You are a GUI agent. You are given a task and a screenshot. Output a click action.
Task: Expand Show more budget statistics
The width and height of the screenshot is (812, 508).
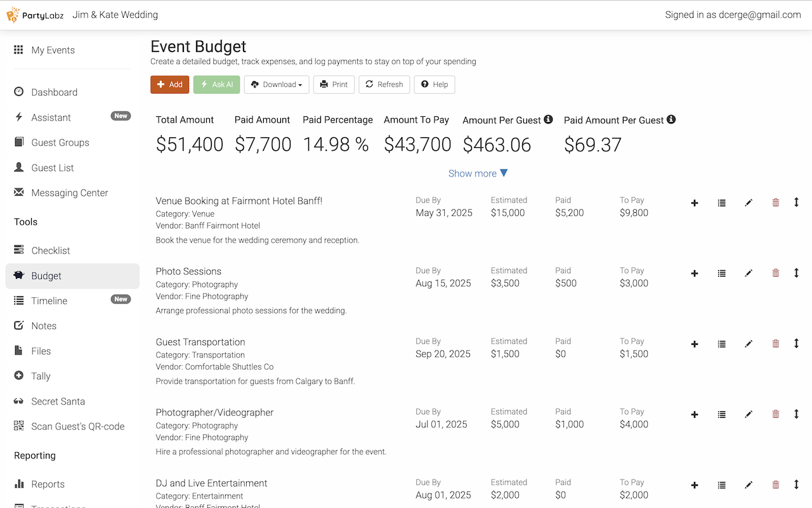(x=478, y=173)
